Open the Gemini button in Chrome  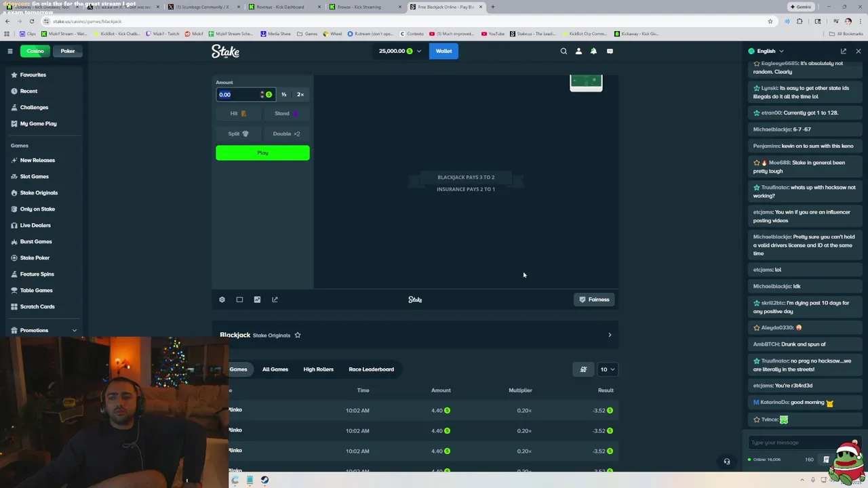click(x=800, y=7)
